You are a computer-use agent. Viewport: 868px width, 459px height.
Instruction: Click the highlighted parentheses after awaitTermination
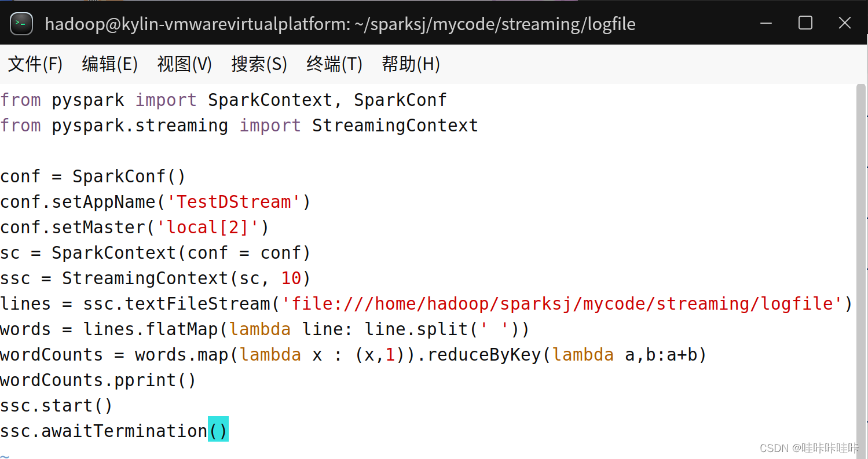218,430
